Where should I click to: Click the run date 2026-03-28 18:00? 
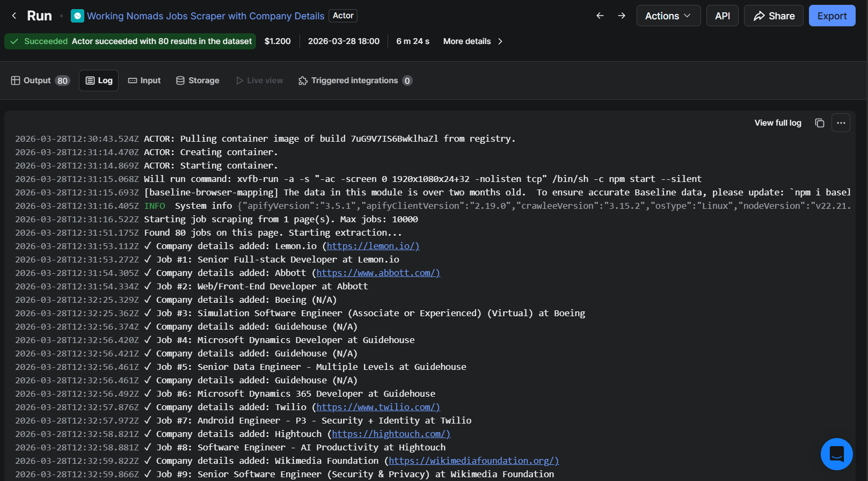coord(344,41)
